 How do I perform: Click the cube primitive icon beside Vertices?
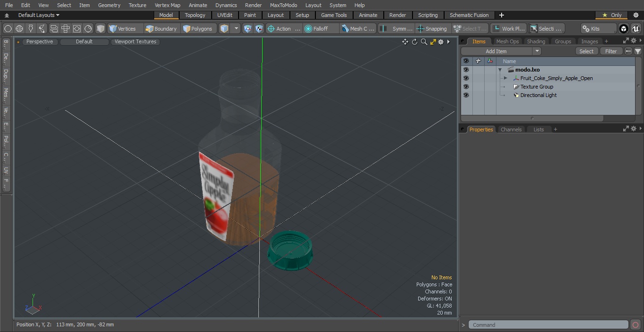coord(100,29)
